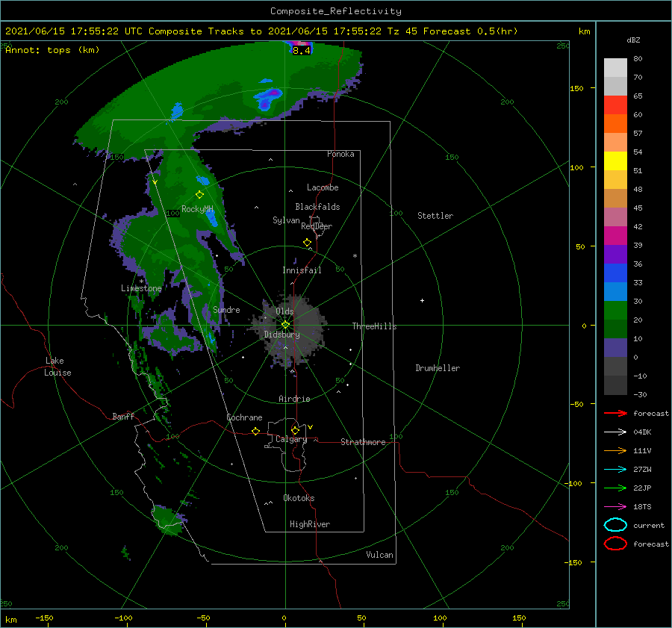Click the yellow diamond marker below RedDeer

point(307,243)
